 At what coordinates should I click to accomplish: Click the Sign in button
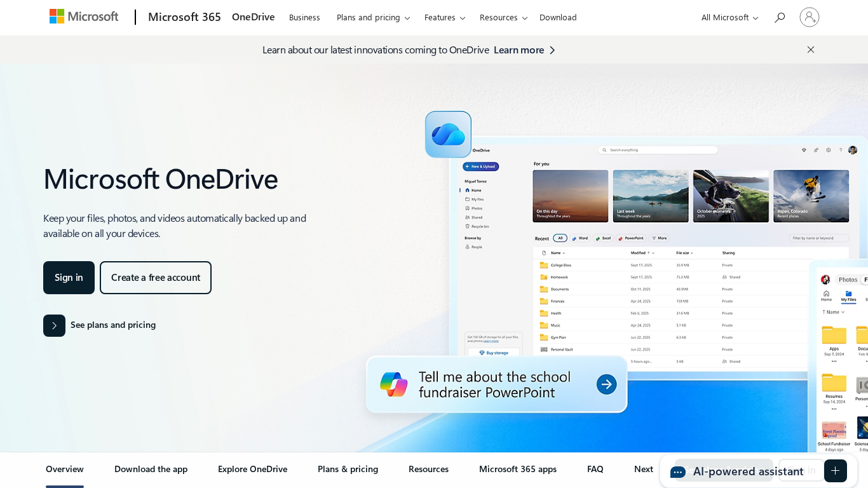click(69, 278)
